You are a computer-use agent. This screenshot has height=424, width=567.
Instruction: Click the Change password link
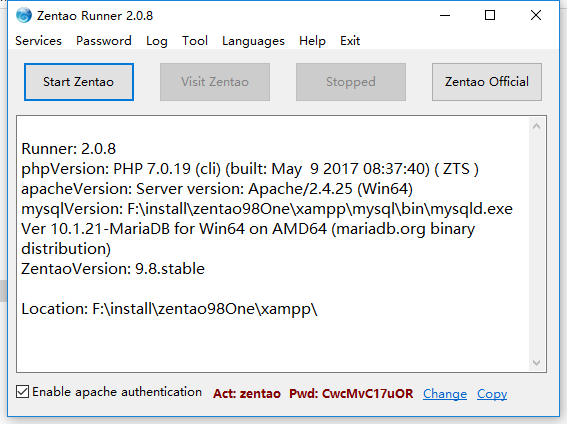tap(445, 394)
